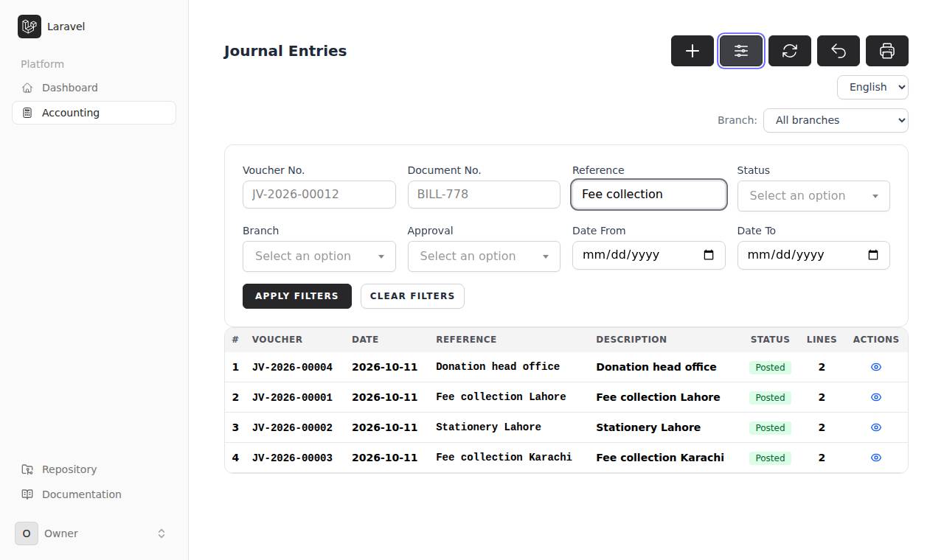This screenshot has width=944, height=560.
Task: Click the plus icon to add a journal entry
Action: (693, 51)
